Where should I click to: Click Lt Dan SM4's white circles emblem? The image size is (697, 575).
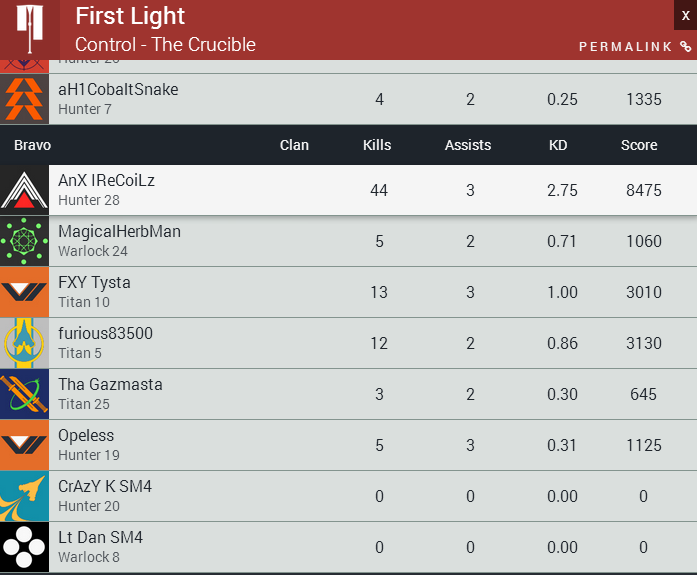pyautogui.click(x=24, y=547)
